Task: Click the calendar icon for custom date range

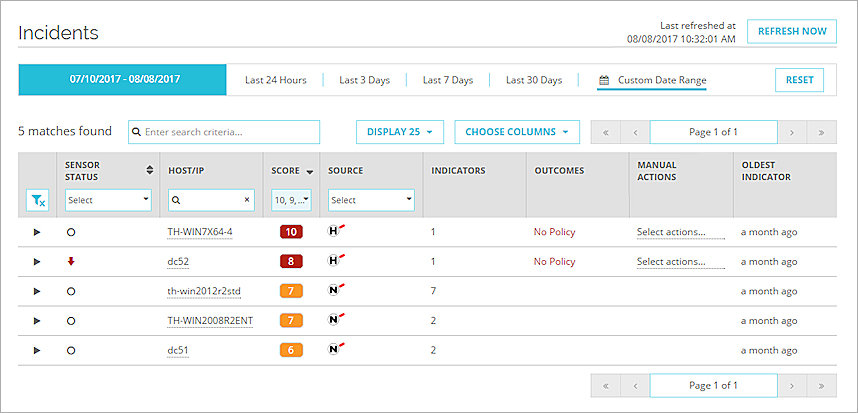Action: pos(604,80)
